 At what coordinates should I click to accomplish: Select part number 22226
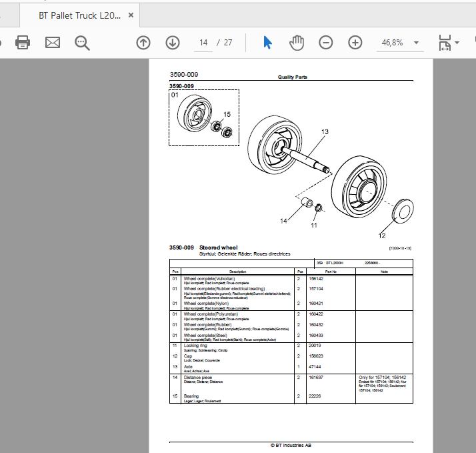315,396
